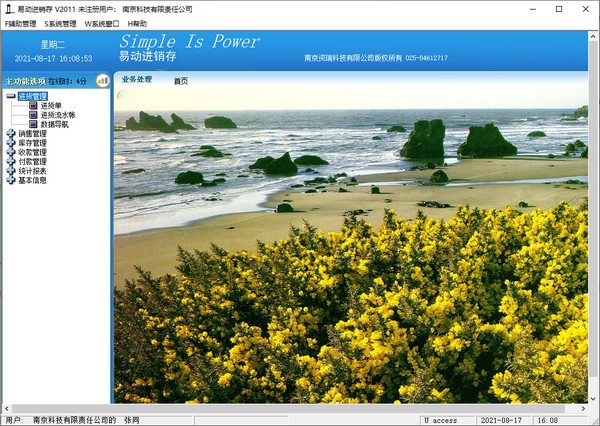Open the W系统窗口 menu
The width and height of the screenshot is (600, 426).
(101, 23)
